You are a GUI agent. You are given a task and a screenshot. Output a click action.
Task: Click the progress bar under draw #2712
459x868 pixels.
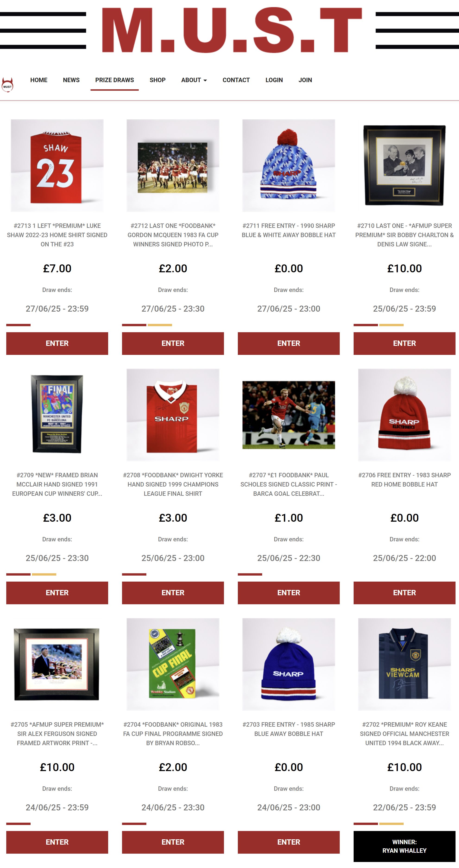[147, 325]
